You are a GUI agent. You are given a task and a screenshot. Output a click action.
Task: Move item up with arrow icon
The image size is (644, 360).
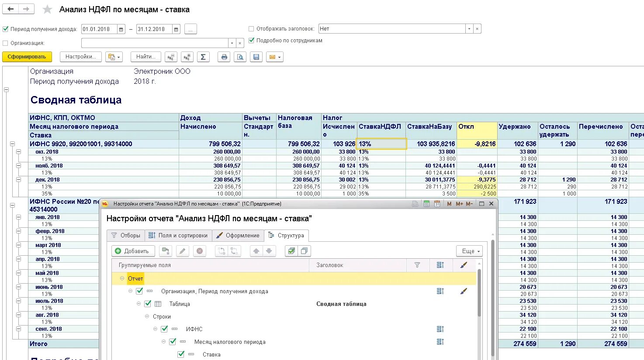pyautogui.click(x=256, y=251)
